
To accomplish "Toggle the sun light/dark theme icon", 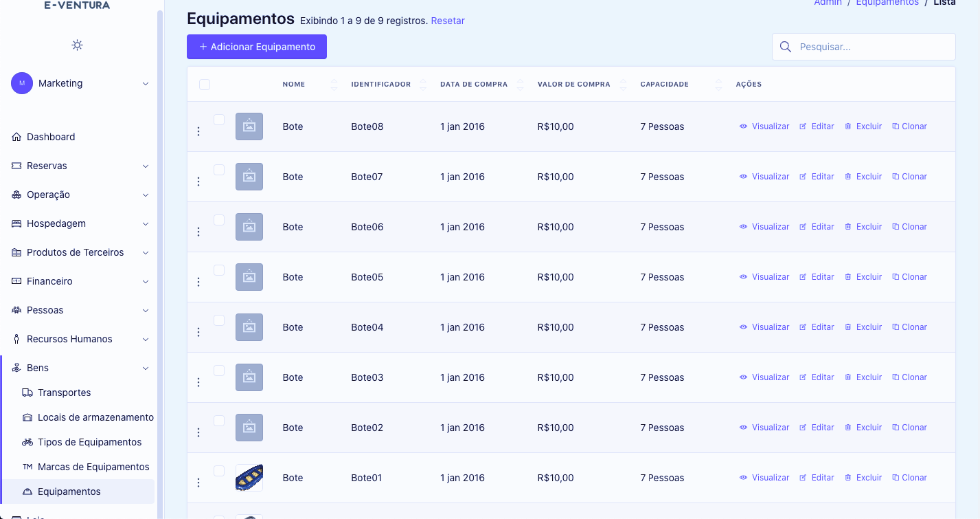I will 77,45.
